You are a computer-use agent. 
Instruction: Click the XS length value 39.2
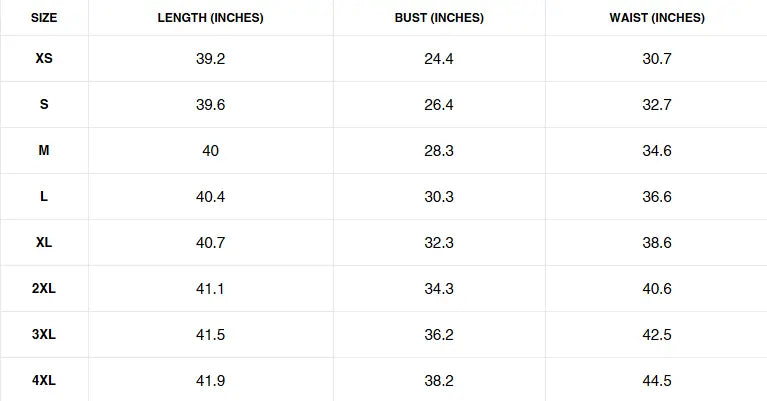click(x=210, y=59)
